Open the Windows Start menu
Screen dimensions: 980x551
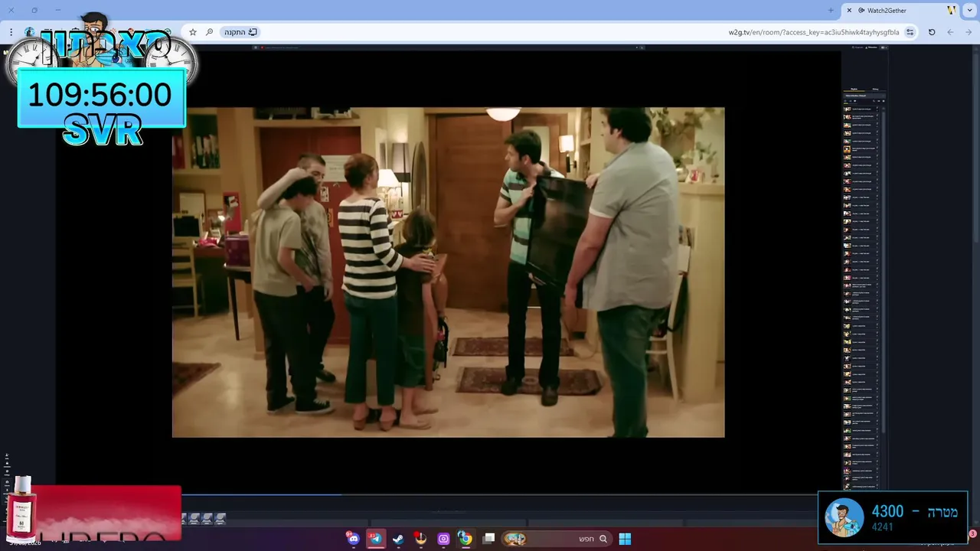point(625,539)
